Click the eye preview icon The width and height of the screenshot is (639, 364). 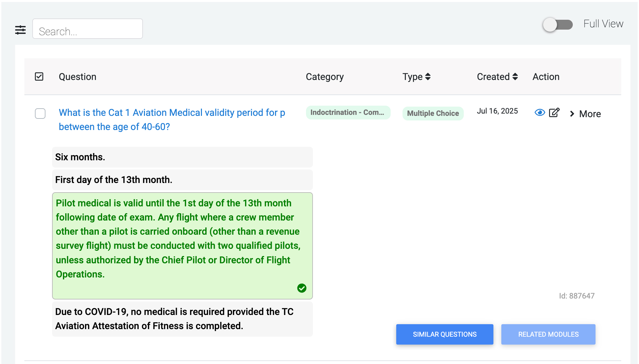tap(540, 113)
